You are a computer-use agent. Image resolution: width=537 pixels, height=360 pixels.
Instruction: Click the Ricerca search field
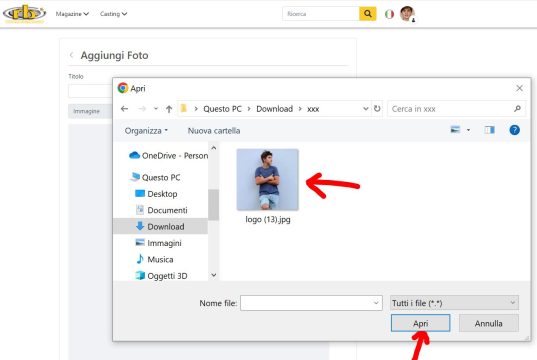(x=321, y=14)
